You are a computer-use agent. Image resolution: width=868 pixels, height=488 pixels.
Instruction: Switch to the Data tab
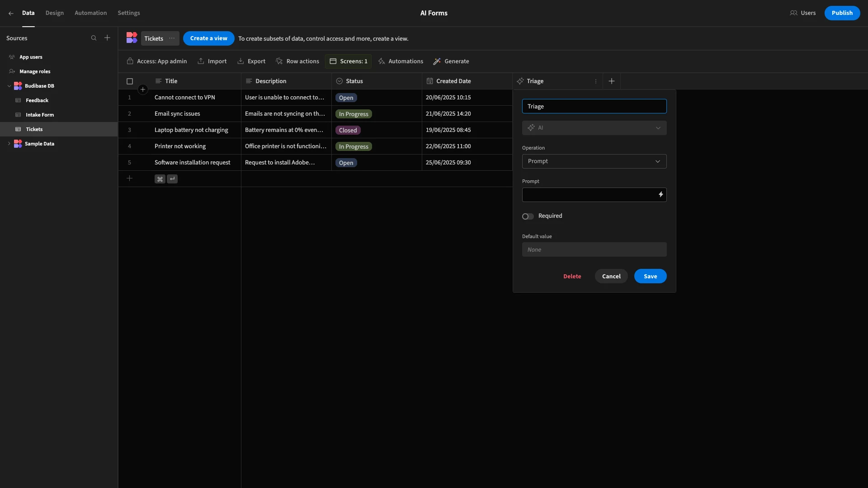pyautogui.click(x=28, y=13)
